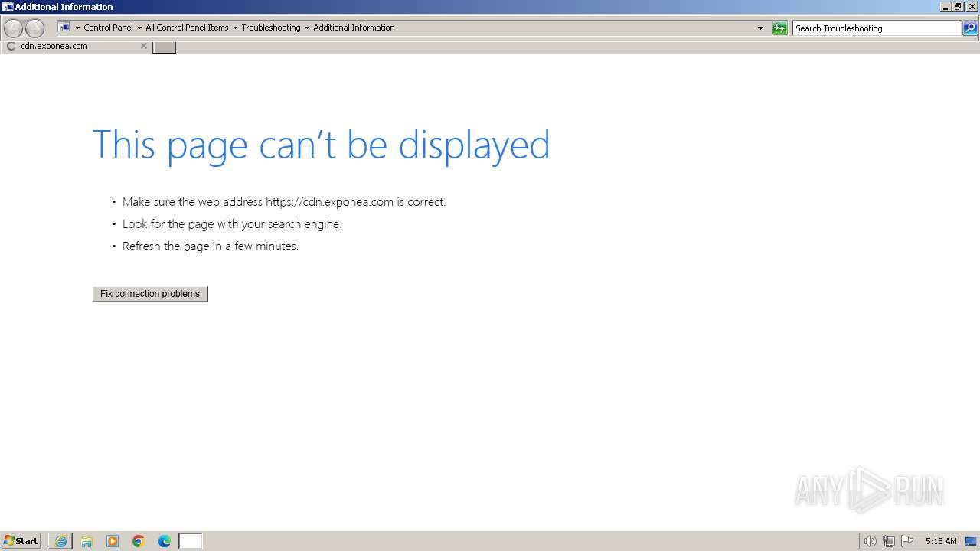Click the Show desktop tray icon
The image size is (980, 551).
point(972,541)
